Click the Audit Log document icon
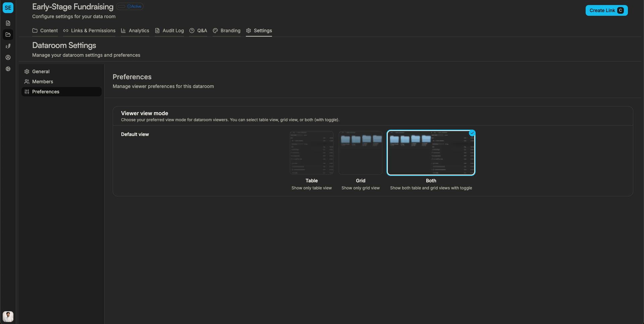The height and width of the screenshot is (324, 644). [x=158, y=31]
